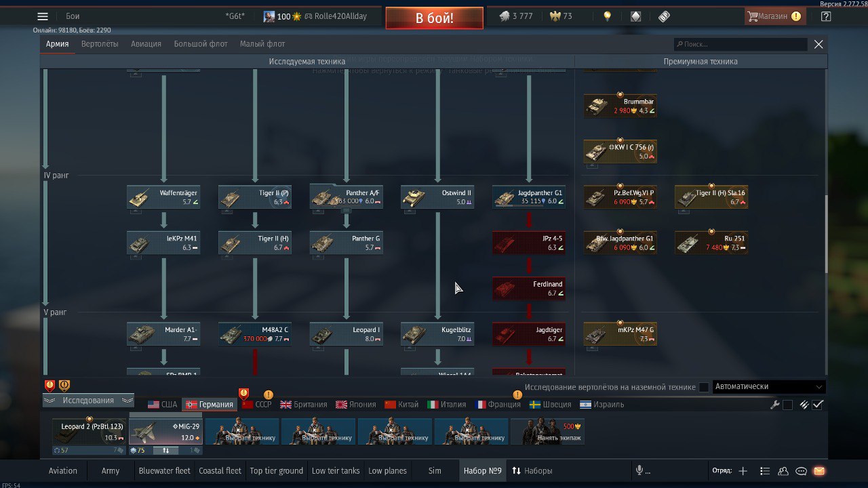868x488 pixels.
Task: Select the Sim preset
Action: (x=435, y=470)
